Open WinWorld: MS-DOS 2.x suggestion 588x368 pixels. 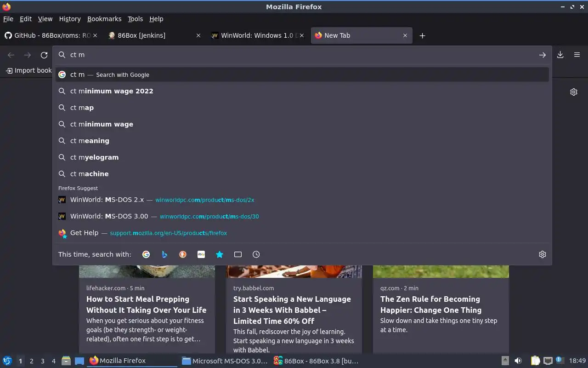pyautogui.click(x=302, y=200)
